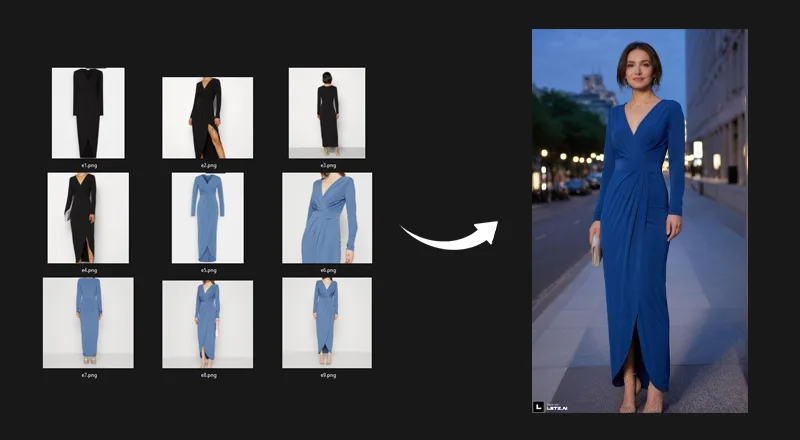Click the LETZ.AI watermark text

(557, 407)
